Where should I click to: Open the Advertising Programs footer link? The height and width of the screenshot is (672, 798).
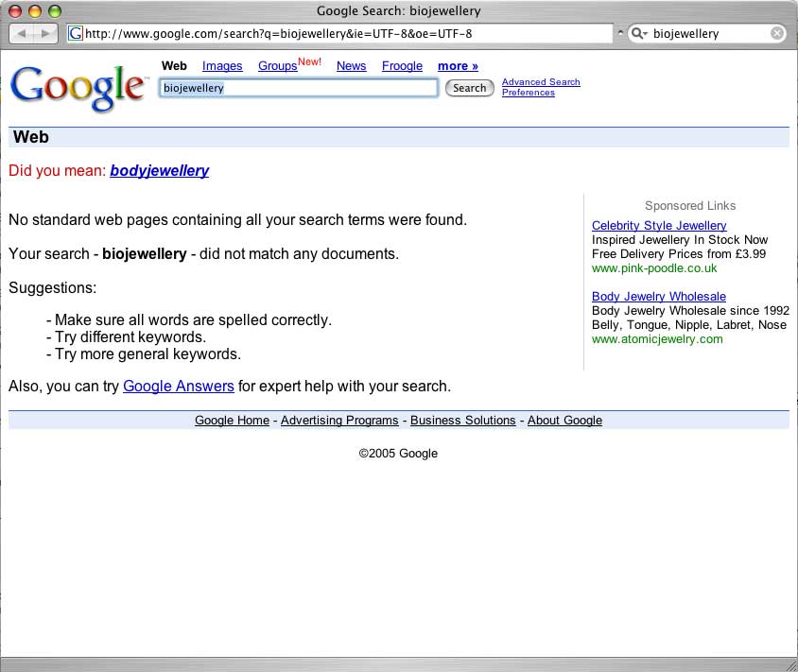pyautogui.click(x=339, y=421)
